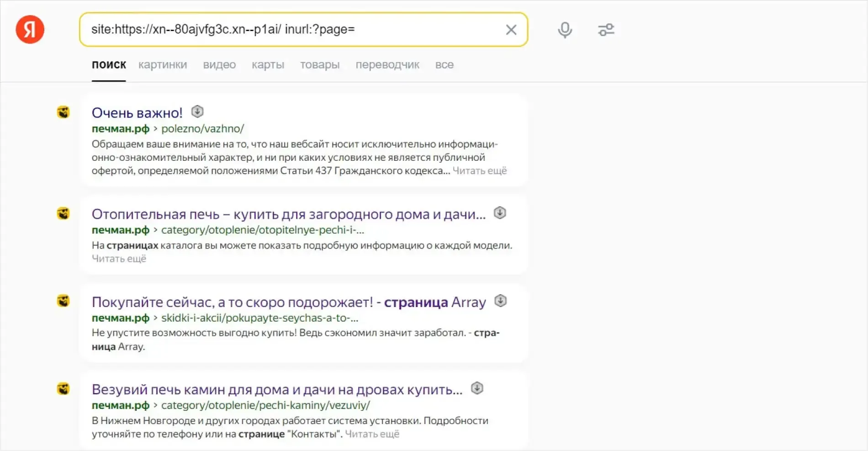Select the карты tab

pos(267,64)
